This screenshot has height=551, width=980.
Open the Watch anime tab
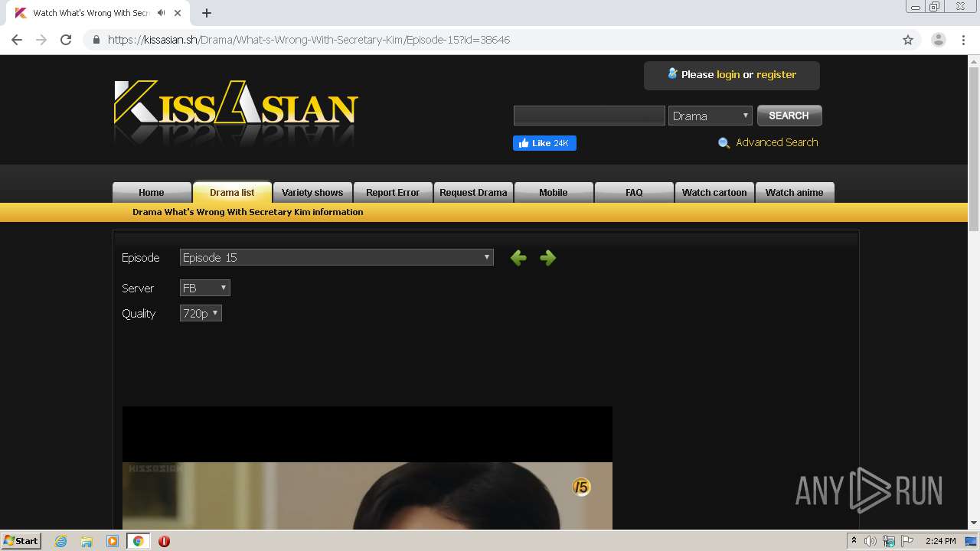pyautogui.click(x=795, y=192)
